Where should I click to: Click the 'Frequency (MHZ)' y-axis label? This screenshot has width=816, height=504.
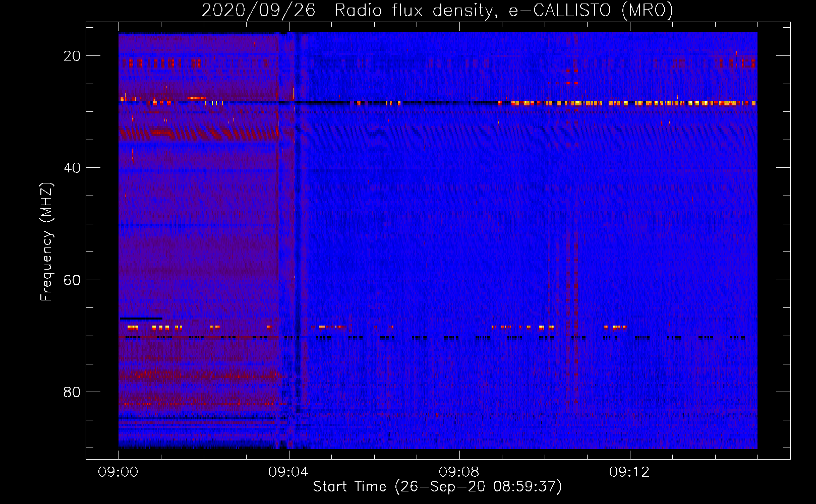46,242
